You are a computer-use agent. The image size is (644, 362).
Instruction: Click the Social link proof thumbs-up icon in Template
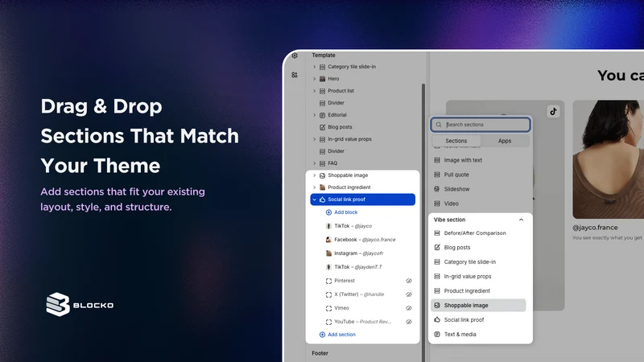tap(323, 200)
